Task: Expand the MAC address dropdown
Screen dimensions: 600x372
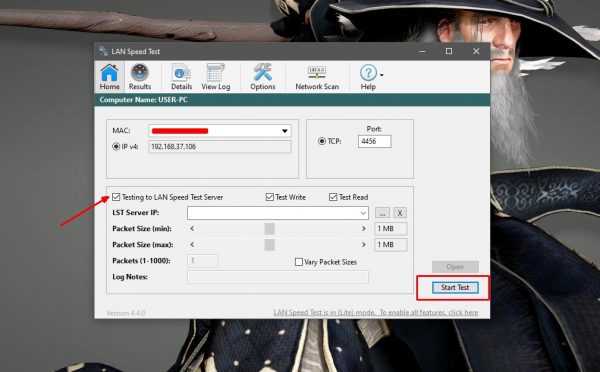Action: 284,131
